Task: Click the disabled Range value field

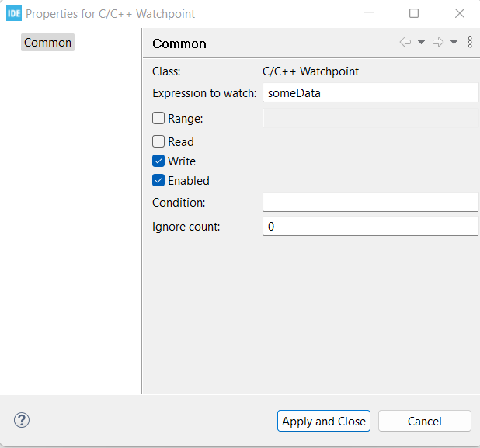Action: tap(370, 119)
